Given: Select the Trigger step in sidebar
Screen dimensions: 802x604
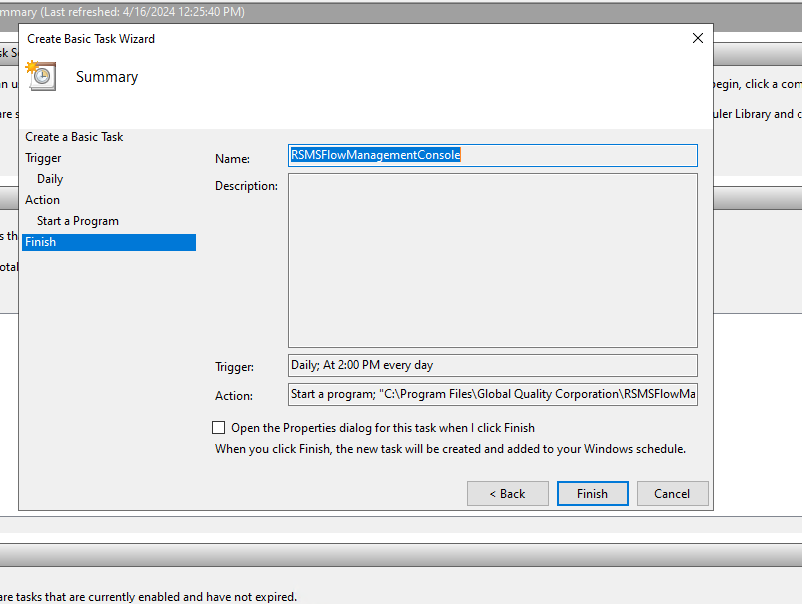Looking at the screenshot, I should pos(43,158).
